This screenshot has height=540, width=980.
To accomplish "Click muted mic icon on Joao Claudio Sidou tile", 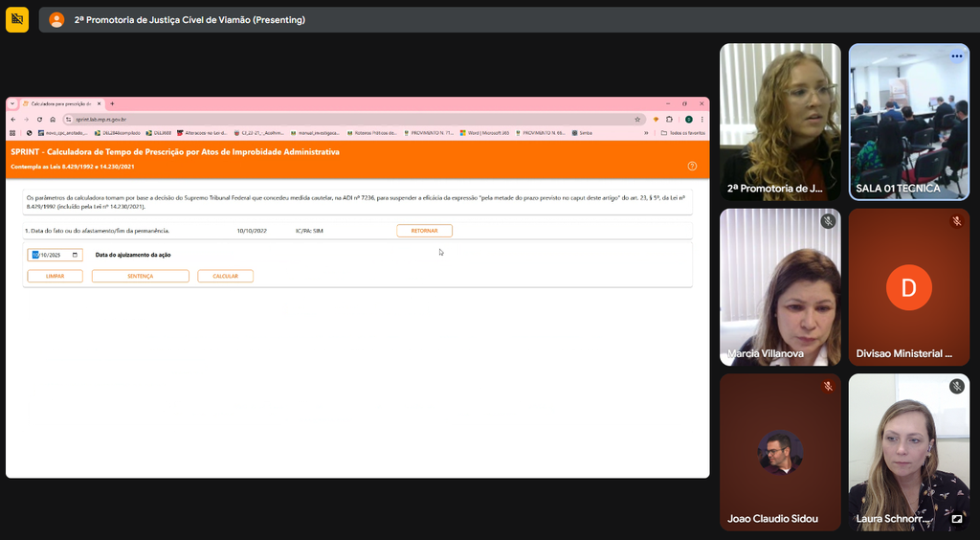I will (x=828, y=386).
